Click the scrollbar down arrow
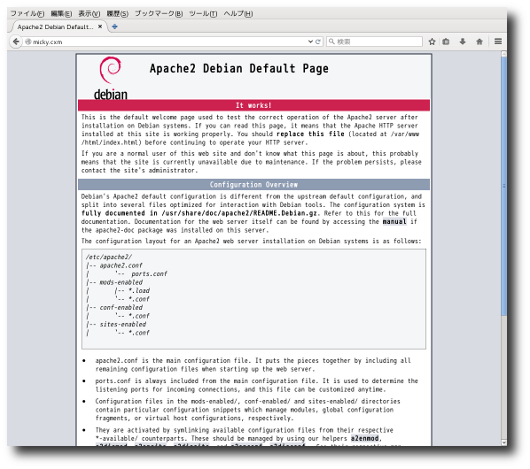This screenshot has width=530, height=469. pyautogui.click(x=504, y=442)
